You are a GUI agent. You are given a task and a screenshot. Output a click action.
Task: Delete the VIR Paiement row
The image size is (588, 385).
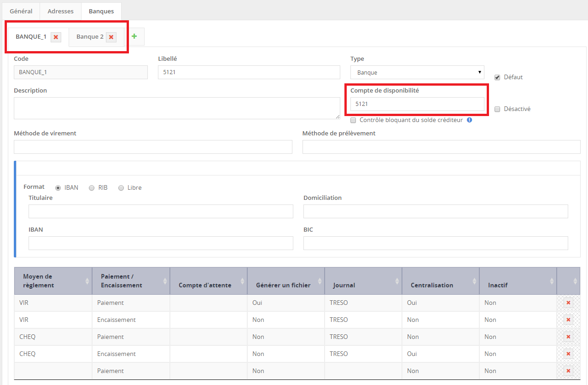(x=568, y=303)
